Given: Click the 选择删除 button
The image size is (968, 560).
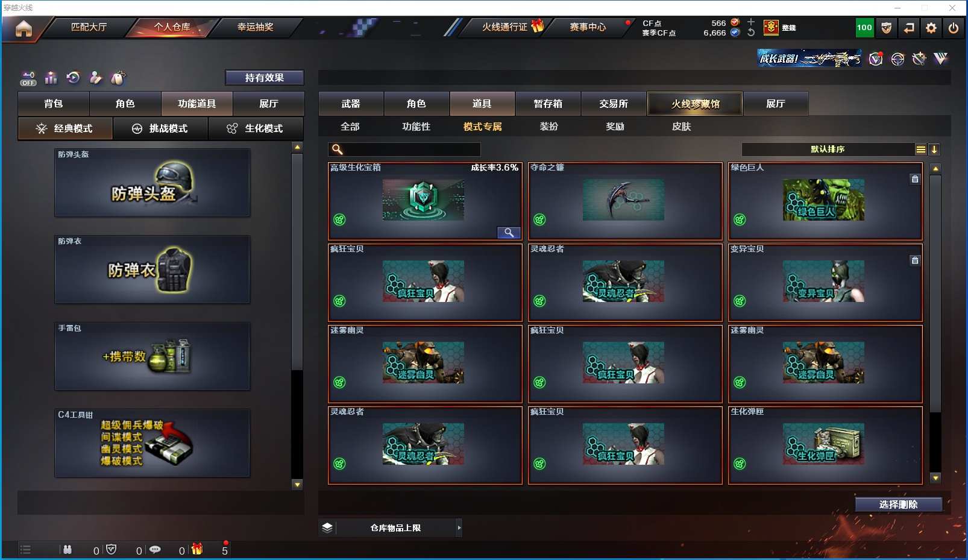Looking at the screenshot, I should (x=898, y=505).
